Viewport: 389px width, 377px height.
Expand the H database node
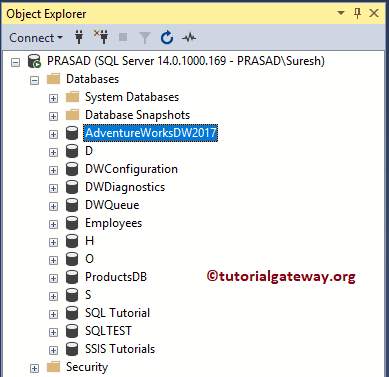(x=53, y=242)
